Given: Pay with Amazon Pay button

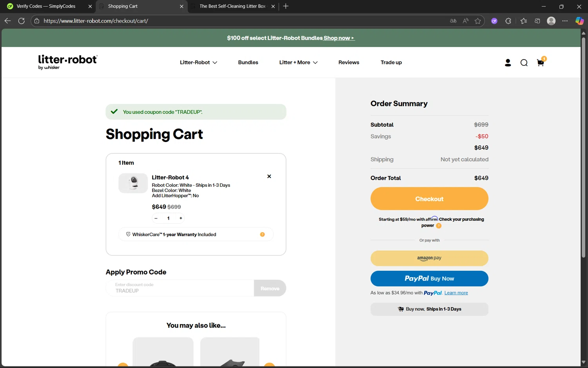Looking at the screenshot, I should pos(429,258).
